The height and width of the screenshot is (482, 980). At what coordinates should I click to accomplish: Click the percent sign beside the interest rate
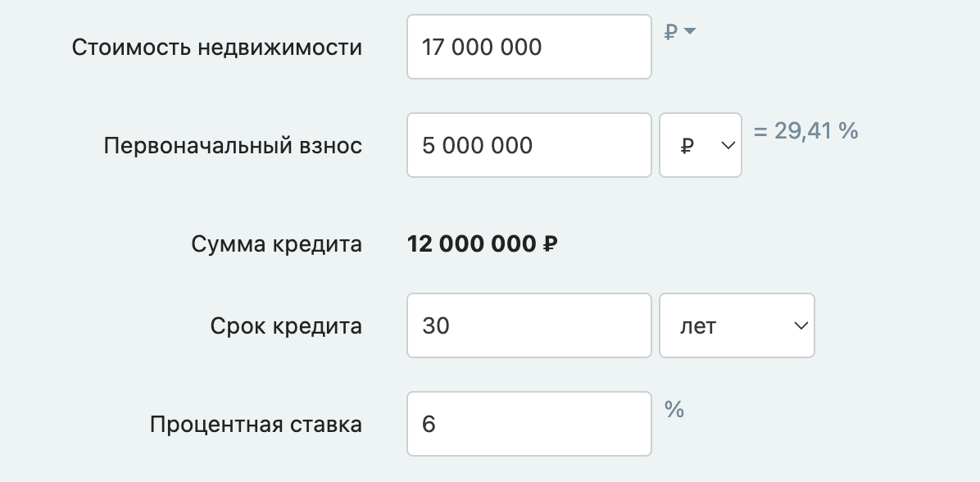click(x=674, y=409)
